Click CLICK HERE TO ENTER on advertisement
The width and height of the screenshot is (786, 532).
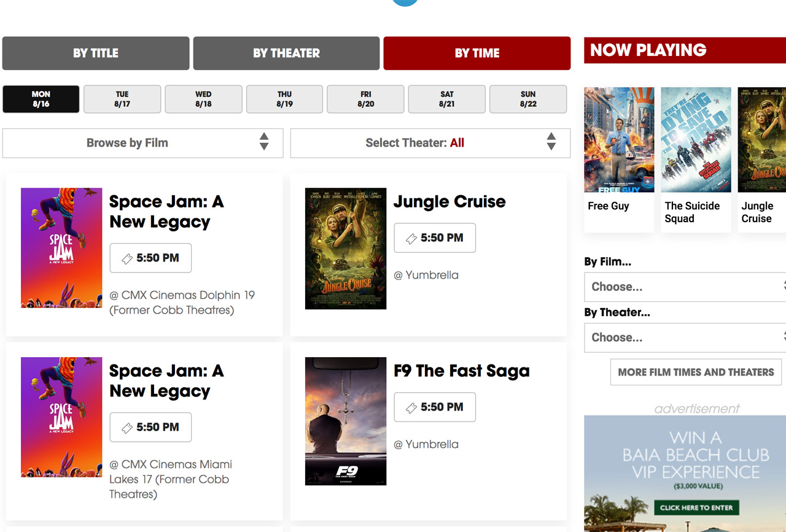point(696,507)
